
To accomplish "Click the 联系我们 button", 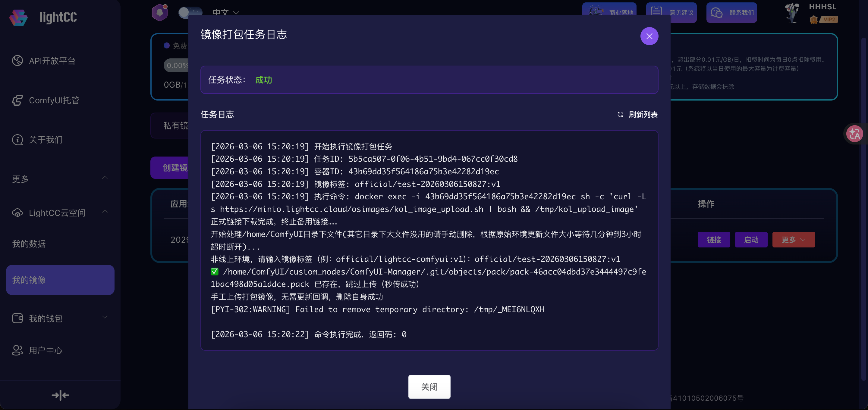I will (731, 12).
